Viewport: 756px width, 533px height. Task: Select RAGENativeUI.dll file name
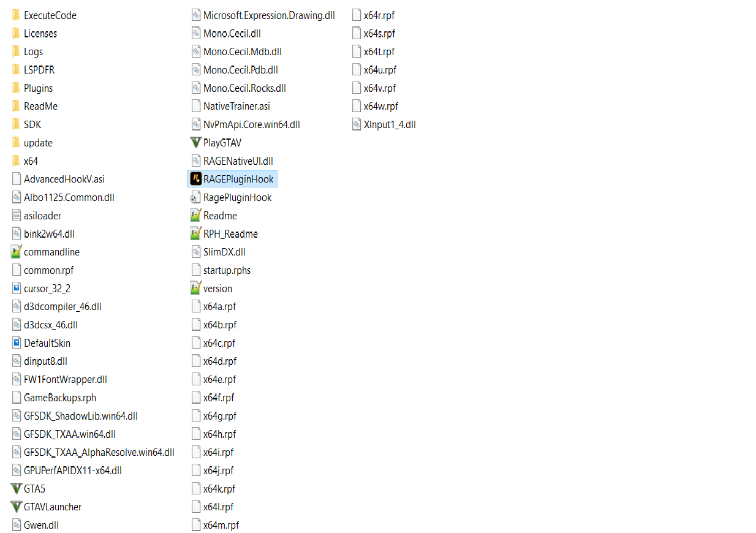(238, 161)
